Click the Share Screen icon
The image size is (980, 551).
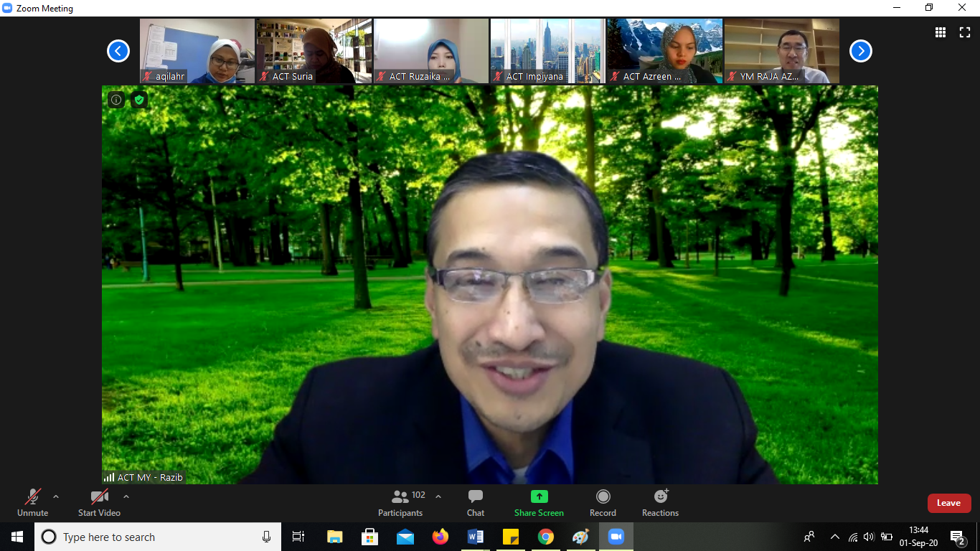coord(539,496)
